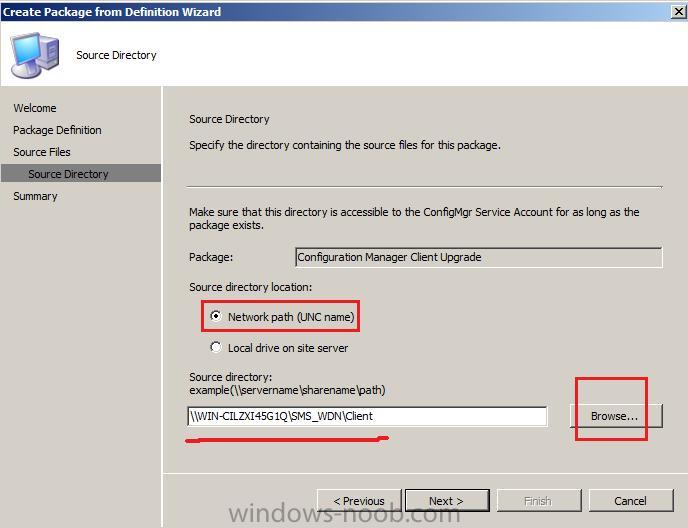The image size is (688, 528).
Task: Click the Browse... button
Action: coord(616,416)
